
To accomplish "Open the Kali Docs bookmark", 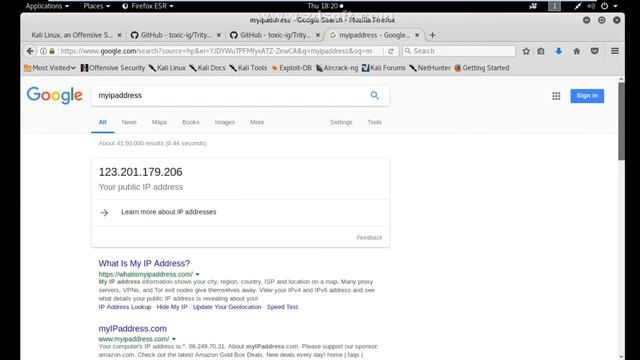I will pyautogui.click(x=207, y=68).
